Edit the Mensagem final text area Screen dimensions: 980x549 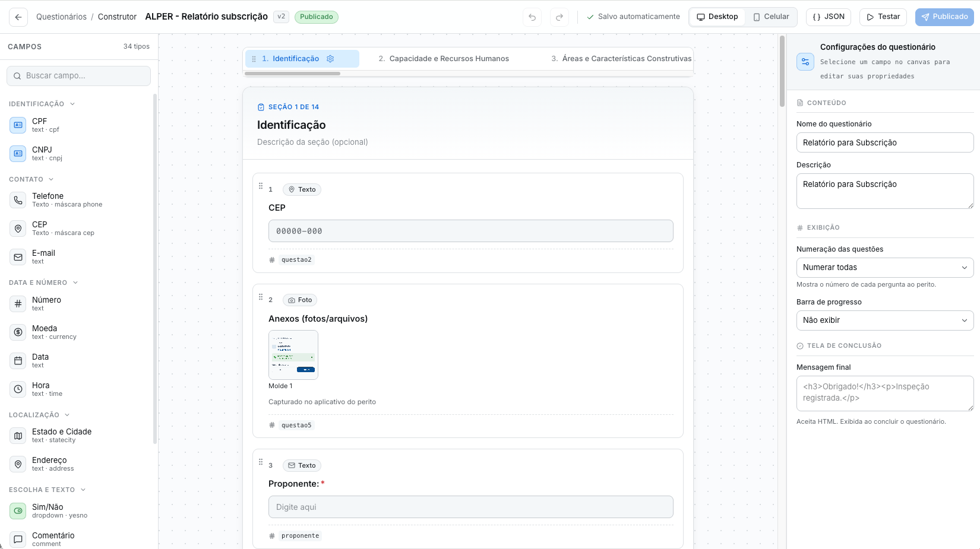(885, 393)
